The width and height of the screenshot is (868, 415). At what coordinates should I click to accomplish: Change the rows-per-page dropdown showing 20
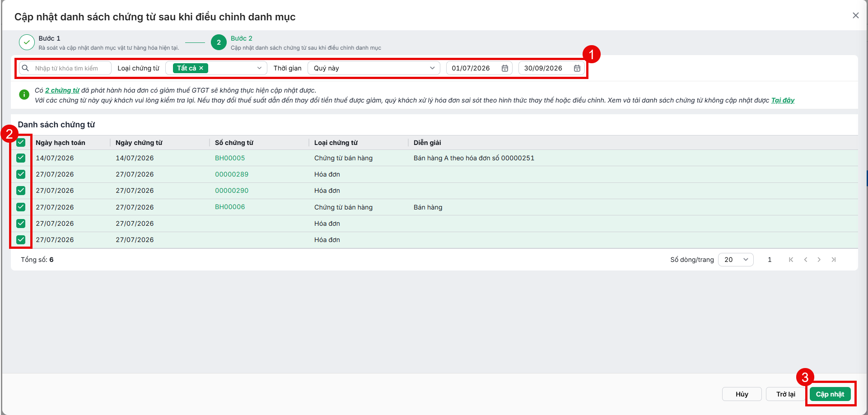(736, 260)
